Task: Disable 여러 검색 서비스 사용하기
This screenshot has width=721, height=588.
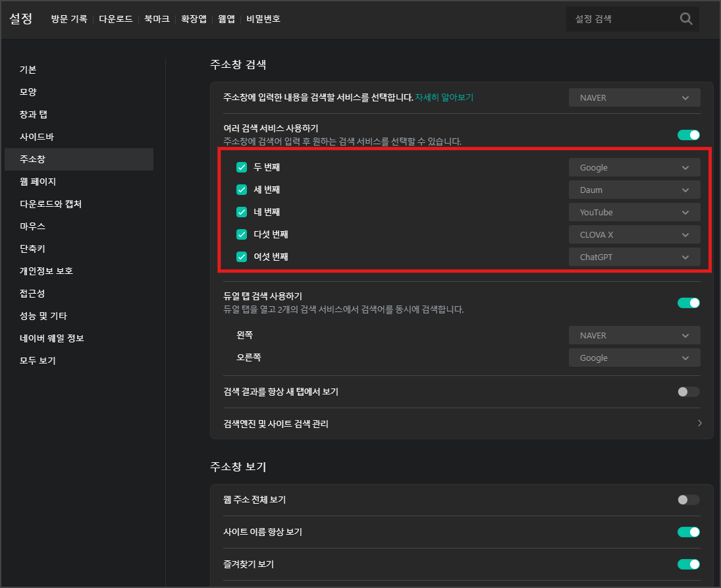Action: click(688, 134)
